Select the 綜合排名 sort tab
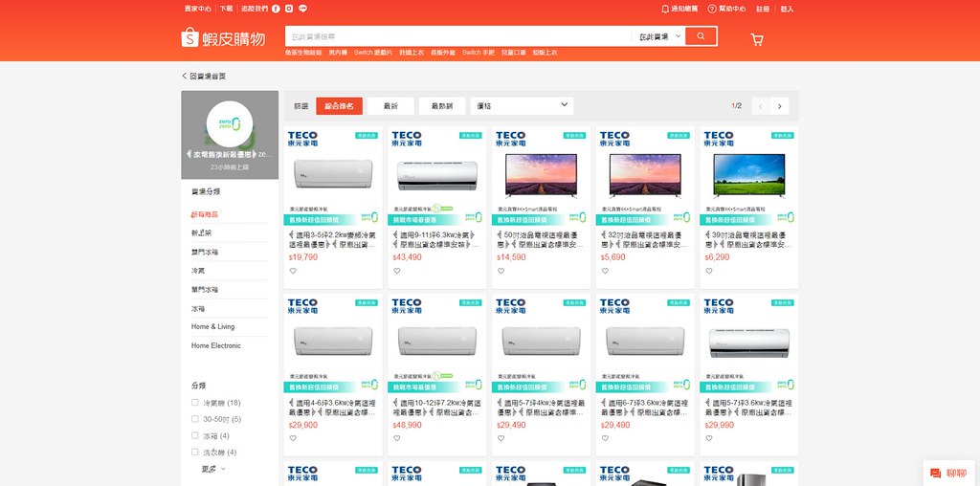980x486 pixels. pyautogui.click(x=339, y=106)
